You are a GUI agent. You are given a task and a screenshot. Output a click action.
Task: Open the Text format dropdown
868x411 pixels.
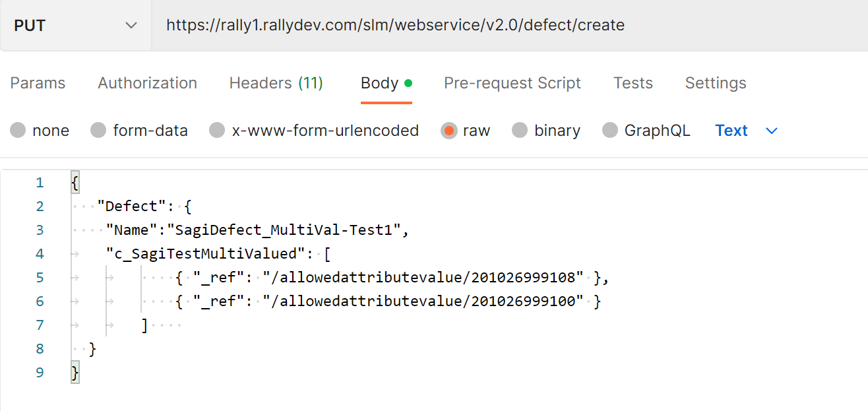(x=731, y=131)
